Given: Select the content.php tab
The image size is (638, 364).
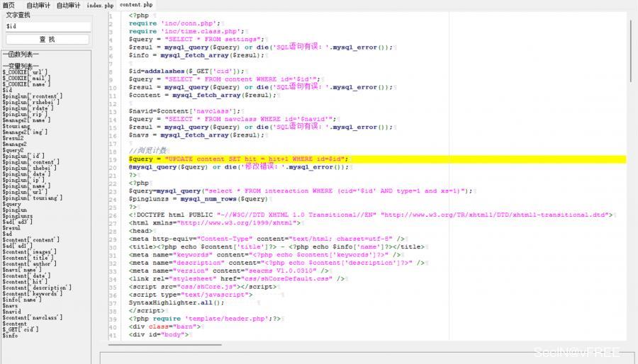Looking at the screenshot, I should pyautogui.click(x=136, y=5).
